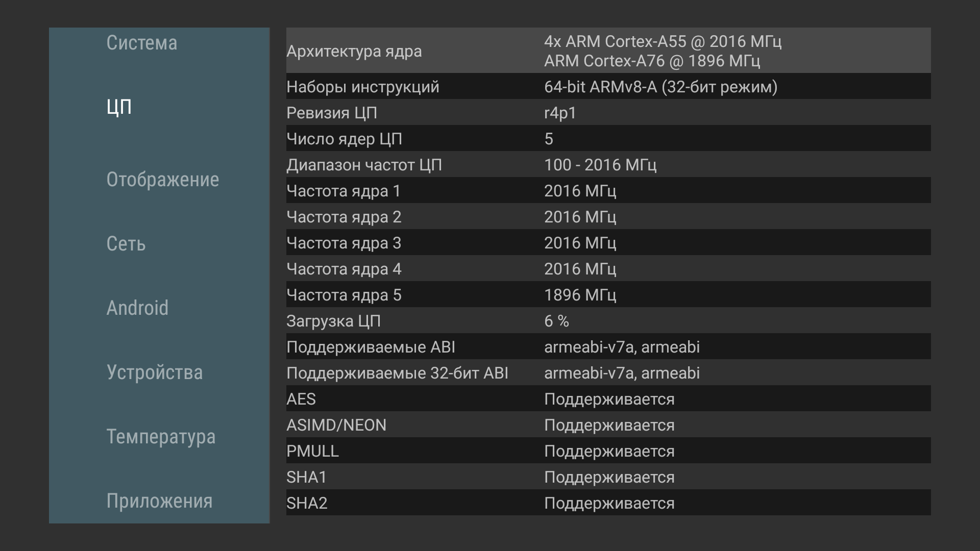Viewport: 980px width, 551px height.
Task: Click the SHA2 support row
Action: tap(608, 503)
